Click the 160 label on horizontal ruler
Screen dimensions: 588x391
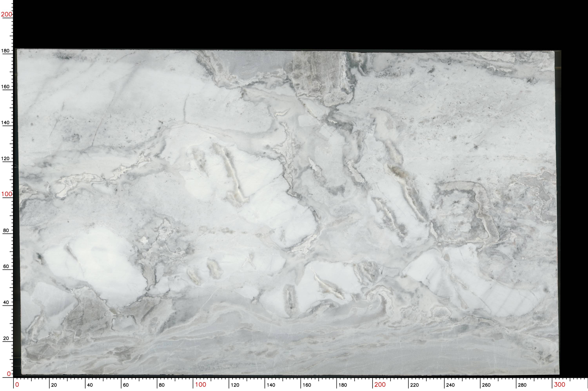coord(307,385)
